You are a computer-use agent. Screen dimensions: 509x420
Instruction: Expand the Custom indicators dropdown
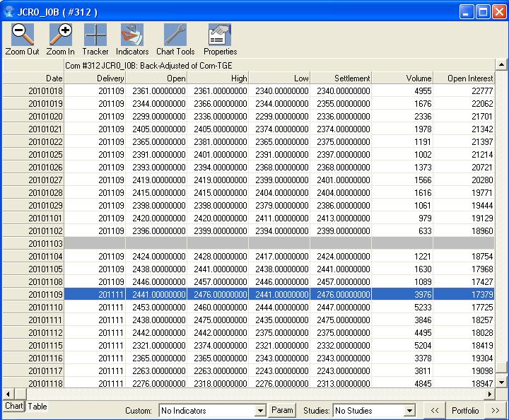[x=257, y=411]
